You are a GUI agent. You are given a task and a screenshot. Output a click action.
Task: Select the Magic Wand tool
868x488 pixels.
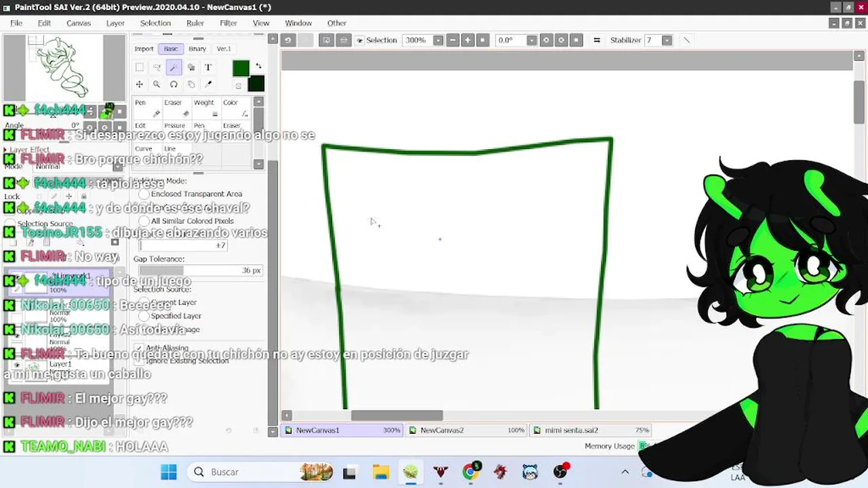point(174,67)
